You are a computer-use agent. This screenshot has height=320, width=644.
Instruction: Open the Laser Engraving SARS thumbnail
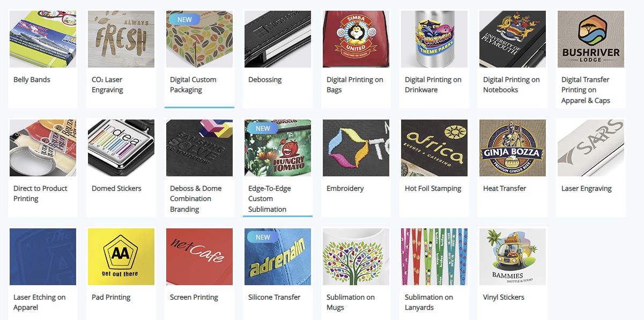(x=591, y=148)
